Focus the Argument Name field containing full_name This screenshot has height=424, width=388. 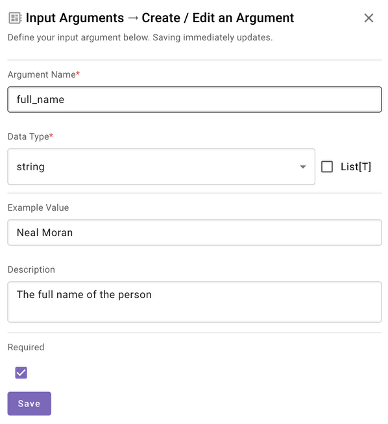[194, 99]
